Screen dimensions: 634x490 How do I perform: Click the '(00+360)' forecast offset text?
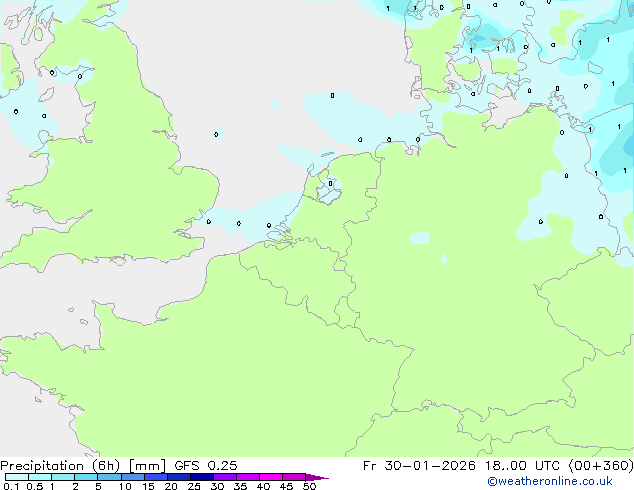pos(601,466)
